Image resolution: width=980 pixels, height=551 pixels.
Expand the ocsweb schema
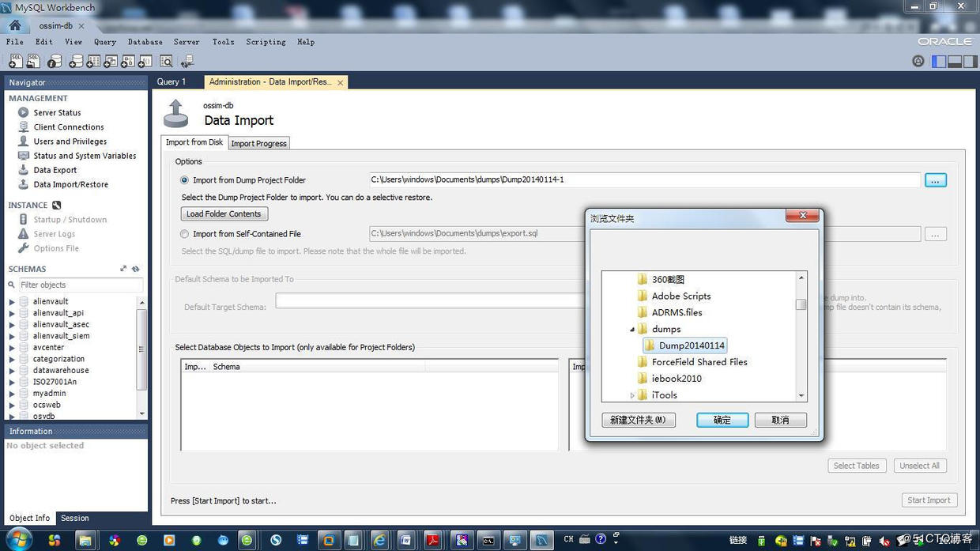(x=12, y=405)
